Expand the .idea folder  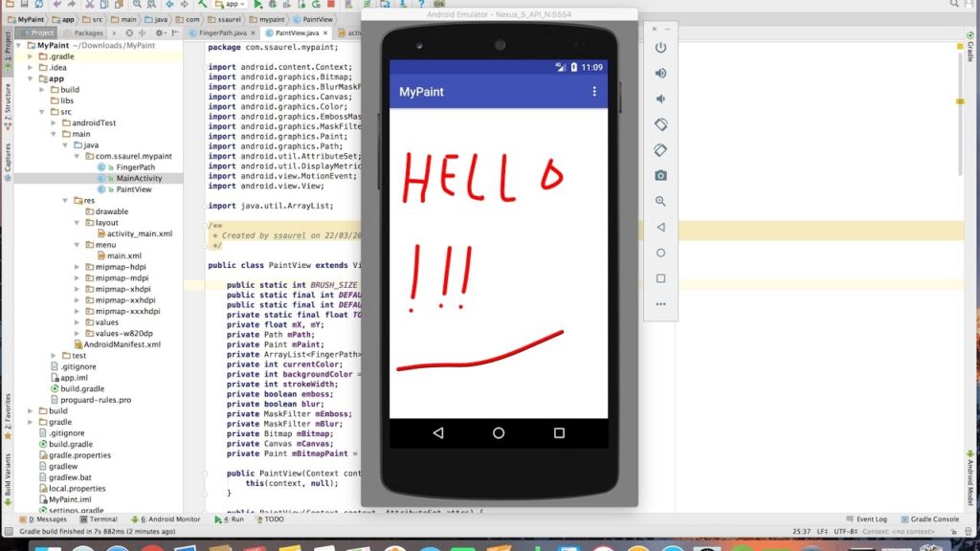pos(30,68)
